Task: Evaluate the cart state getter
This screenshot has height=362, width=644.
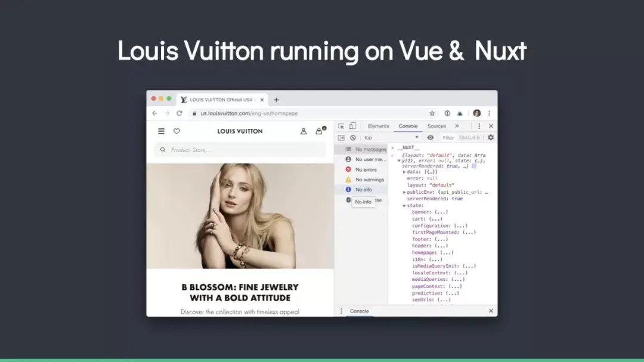Action: click(x=435, y=219)
